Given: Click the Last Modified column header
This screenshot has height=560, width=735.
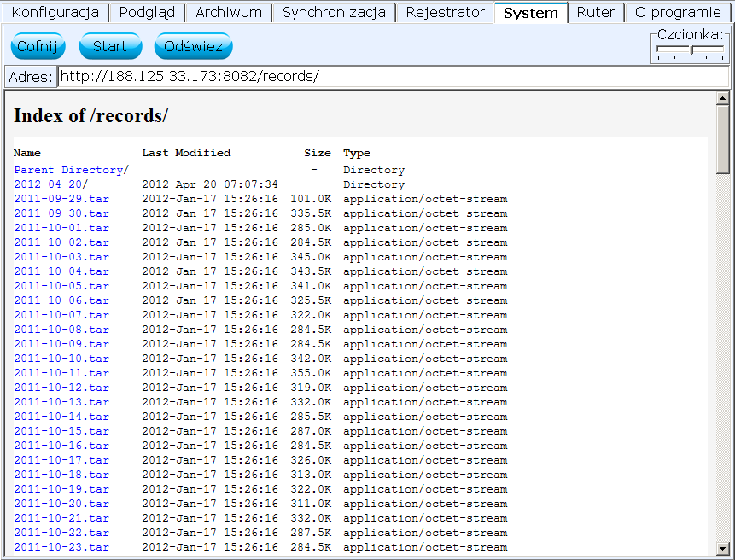Looking at the screenshot, I should click(x=187, y=153).
